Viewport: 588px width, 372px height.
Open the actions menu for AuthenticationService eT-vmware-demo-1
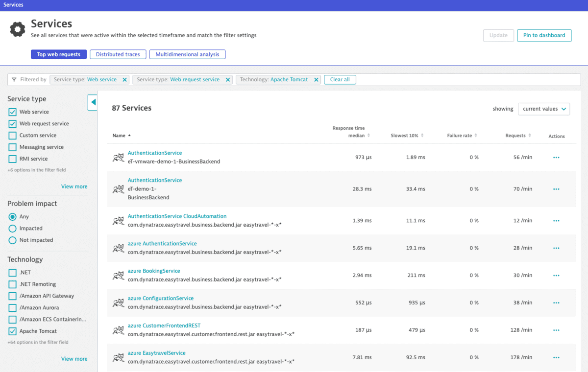tap(556, 158)
